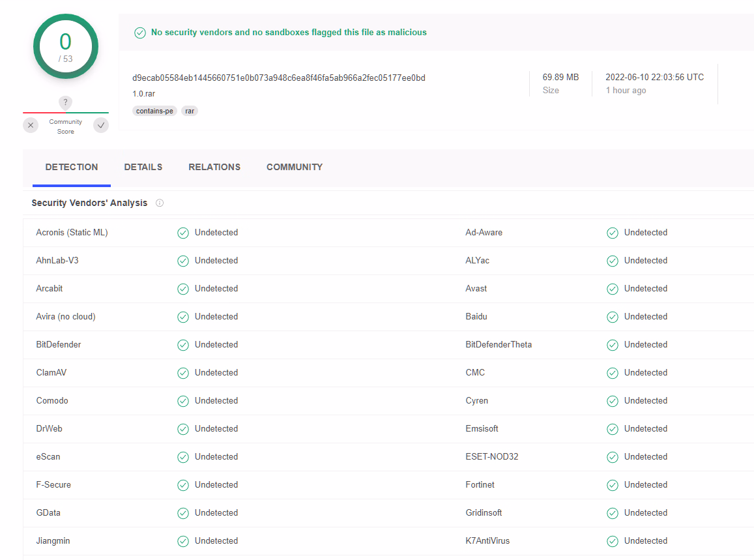
Task: Click the K7AntiVirus vendor name
Action: (487, 540)
